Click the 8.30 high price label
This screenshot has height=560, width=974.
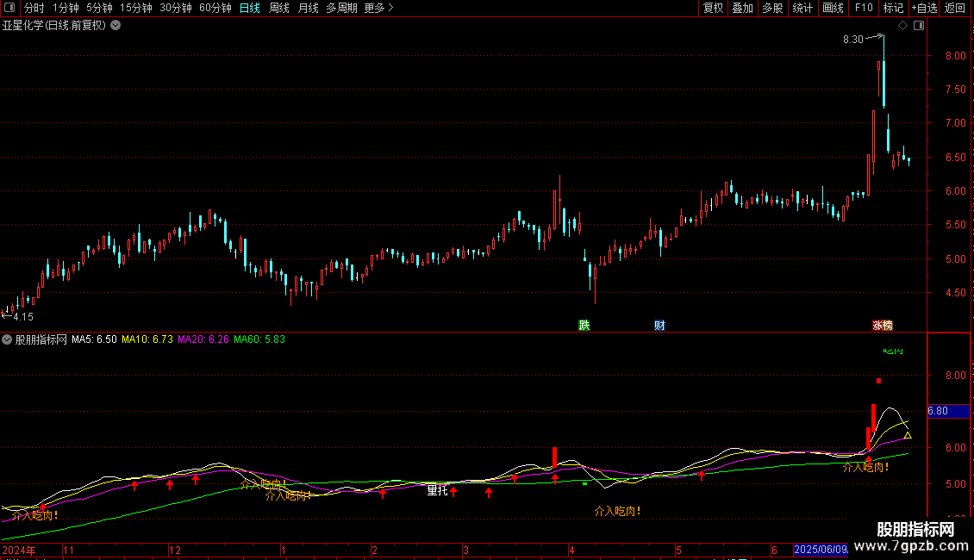[x=852, y=40]
